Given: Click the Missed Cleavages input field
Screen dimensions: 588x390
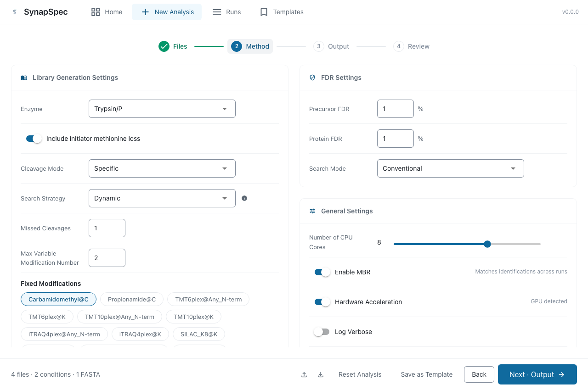Looking at the screenshot, I should point(107,228).
